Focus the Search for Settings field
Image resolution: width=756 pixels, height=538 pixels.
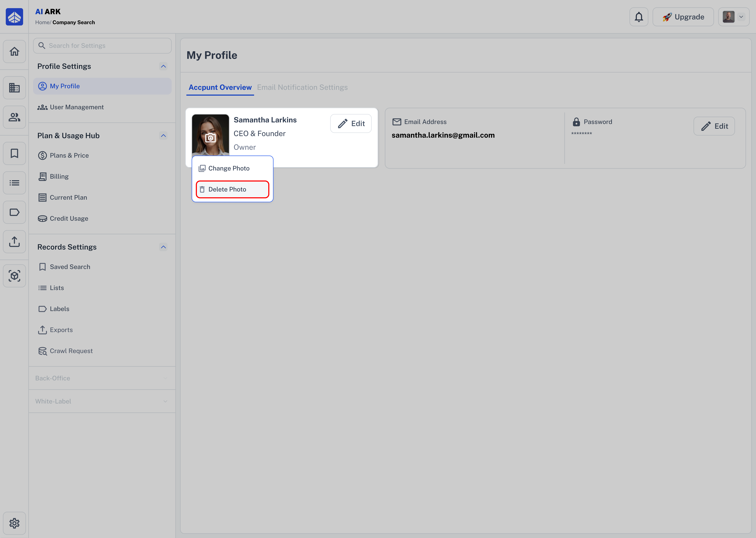pos(102,46)
